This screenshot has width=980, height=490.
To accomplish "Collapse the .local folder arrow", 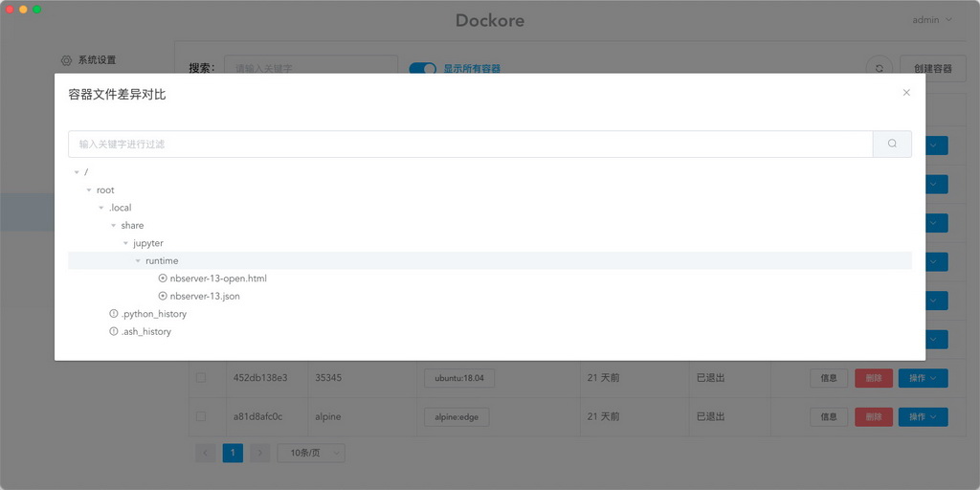I will pos(100,208).
